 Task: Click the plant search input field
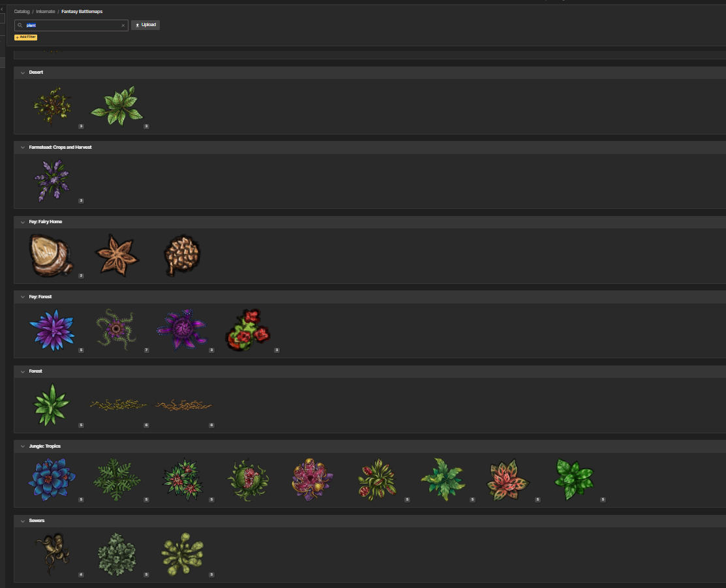pyautogui.click(x=71, y=25)
